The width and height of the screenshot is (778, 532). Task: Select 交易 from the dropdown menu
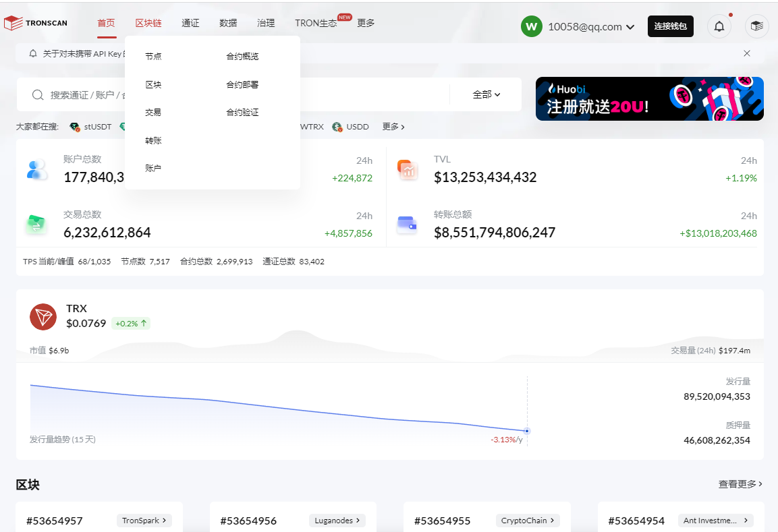(x=153, y=113)
